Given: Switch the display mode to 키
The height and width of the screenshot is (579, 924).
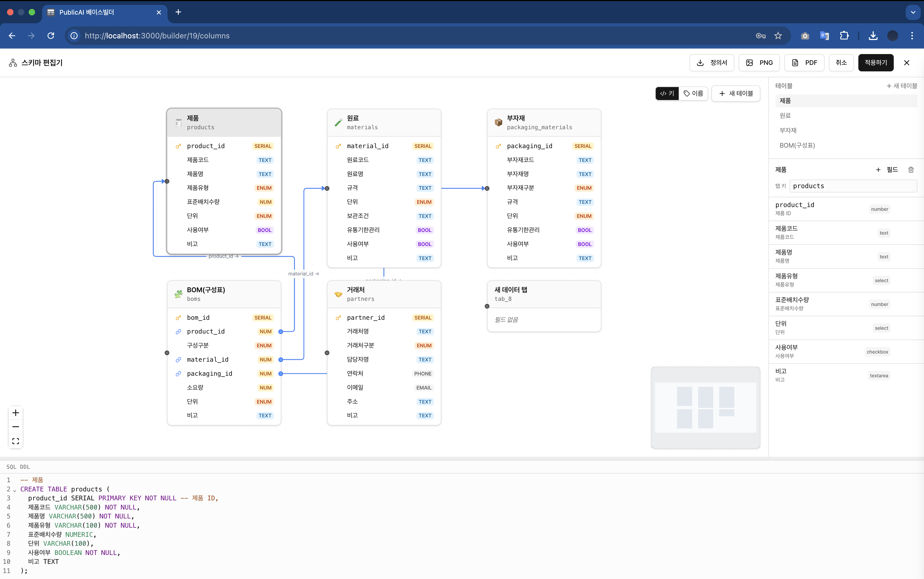Looking at the screenshot, I should (x=667, y=94).
